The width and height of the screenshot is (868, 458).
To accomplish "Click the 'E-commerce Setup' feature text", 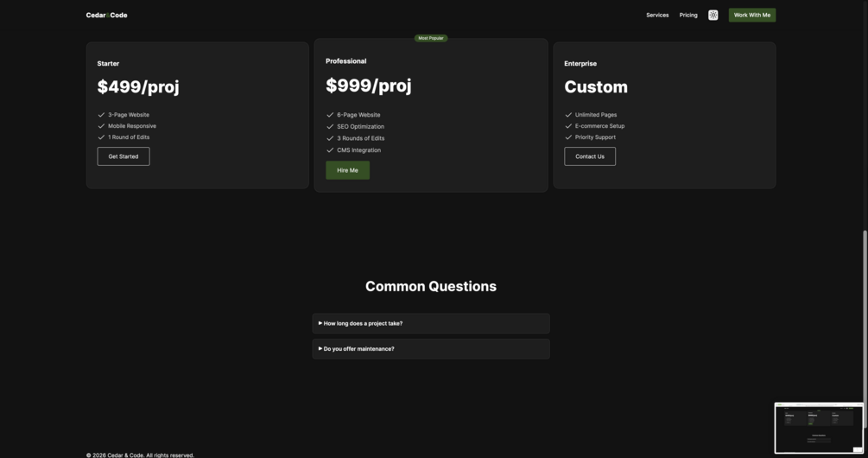I will 599,125.
